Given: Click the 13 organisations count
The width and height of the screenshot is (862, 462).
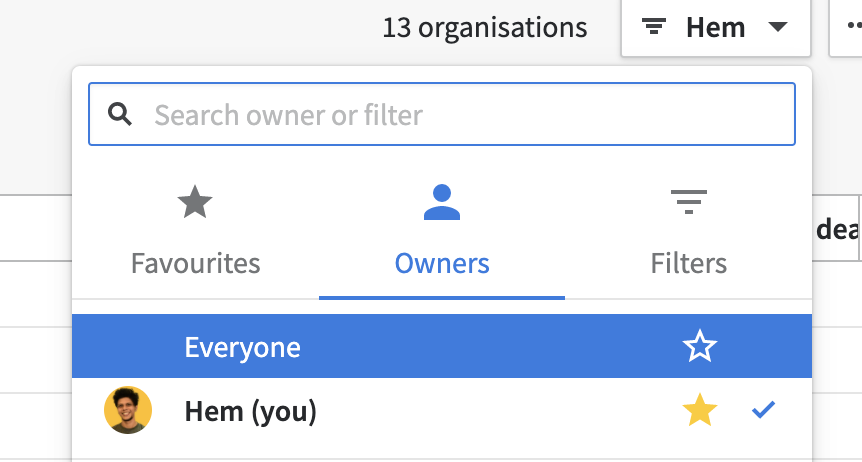Looking at the screenshot, I should tap(485, 28).
